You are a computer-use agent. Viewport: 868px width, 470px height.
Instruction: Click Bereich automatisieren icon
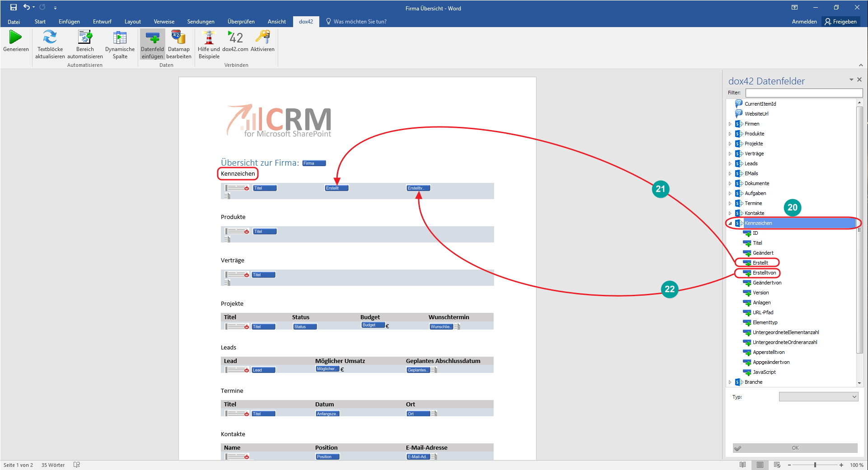(x=85, y=37)
